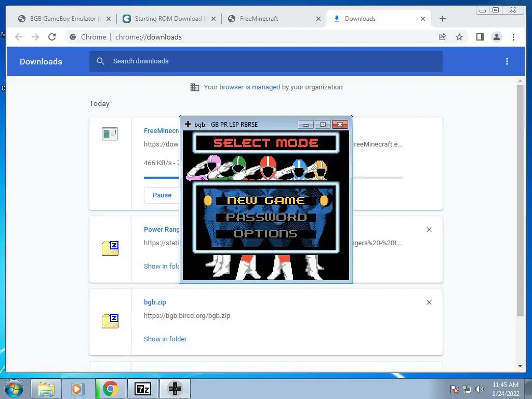Click the bgb window title icon

tap(188, 124)
